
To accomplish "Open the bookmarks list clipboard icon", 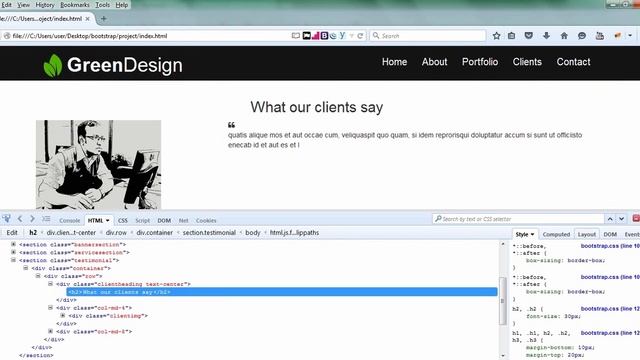I will pos(511,36).
